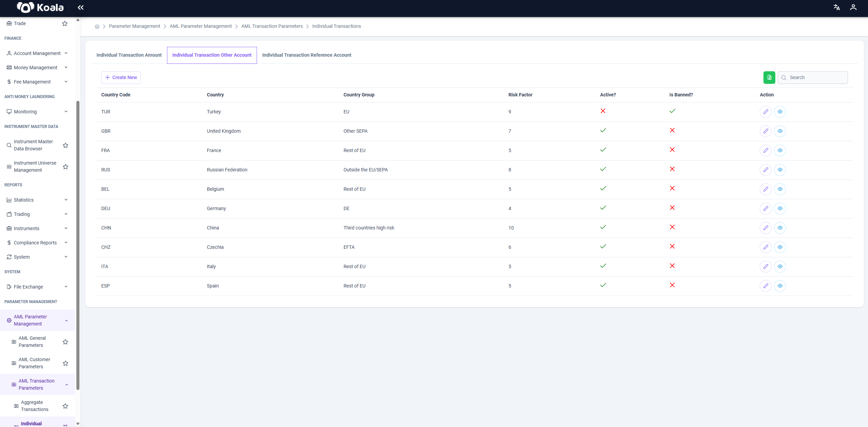The height and width of the screenshot is (427, 868).
Task: Expand the Compliance Reports section
Action: click(x=37, y=243)
